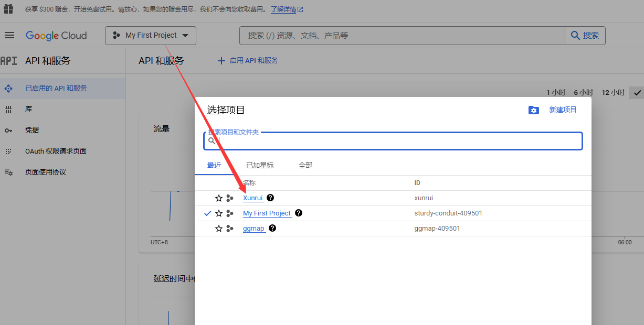
Task: Click the sturdy-conduit-409501 ID text
Action: point(448,213)
